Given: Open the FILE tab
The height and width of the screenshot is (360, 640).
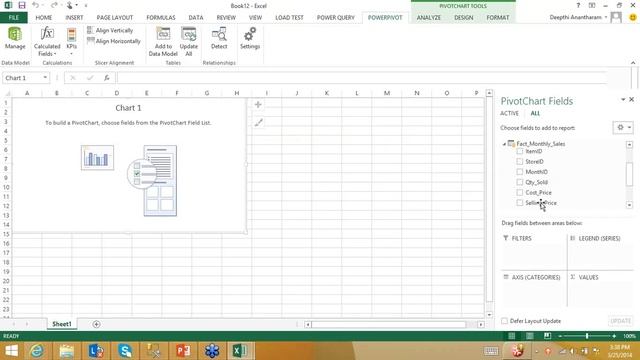Looking at the screenshot, I should tap(13, 18).
